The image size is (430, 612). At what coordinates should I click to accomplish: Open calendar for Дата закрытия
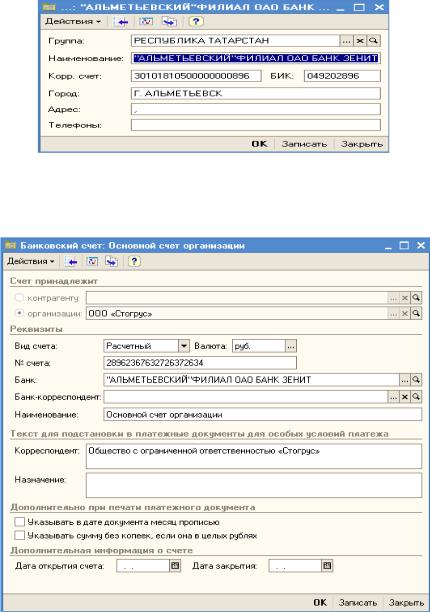click(x=327, y=566)
